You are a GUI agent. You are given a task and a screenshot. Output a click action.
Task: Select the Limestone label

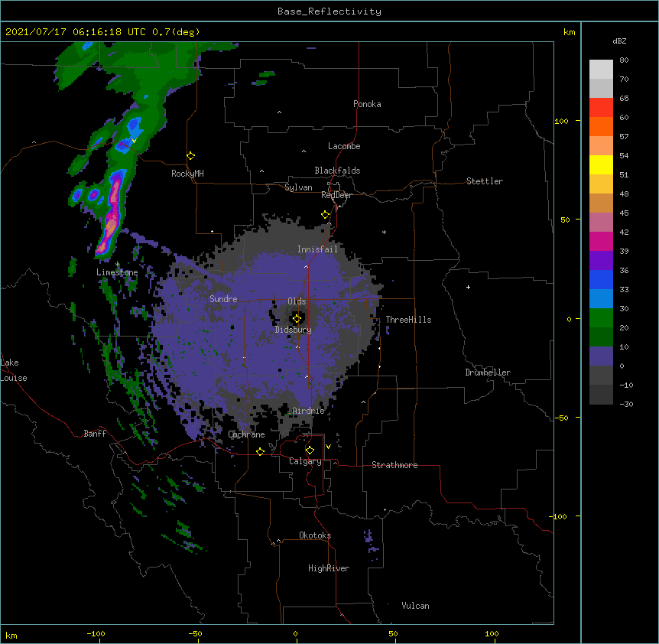(x=117, y=272)
